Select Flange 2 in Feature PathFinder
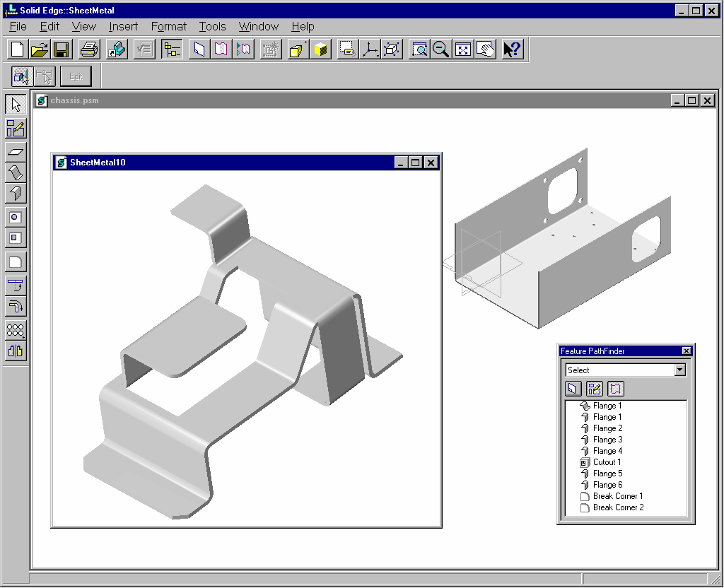 click(601, 428)
